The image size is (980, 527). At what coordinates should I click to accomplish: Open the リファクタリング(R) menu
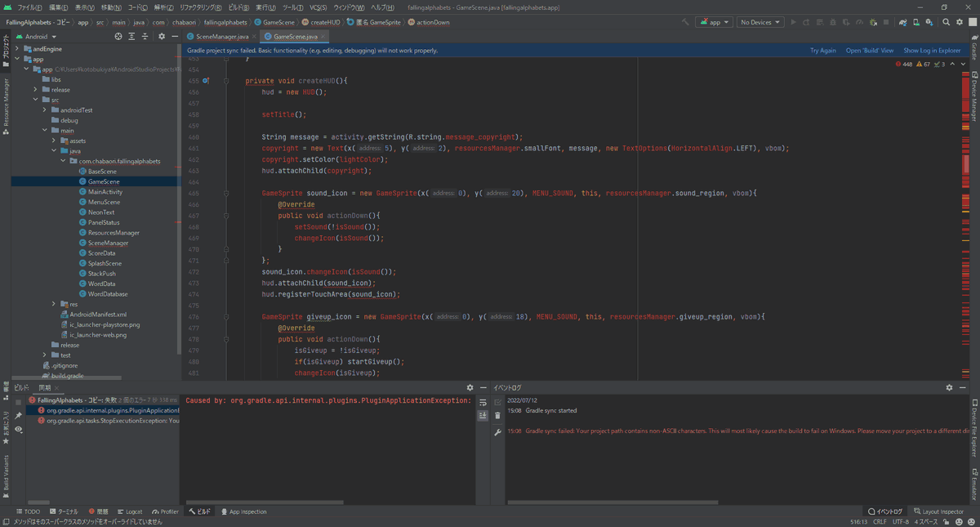(200, 7)
